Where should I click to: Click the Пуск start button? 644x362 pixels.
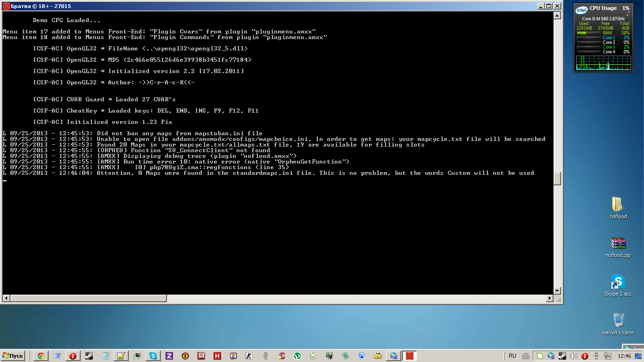point(13,356)
